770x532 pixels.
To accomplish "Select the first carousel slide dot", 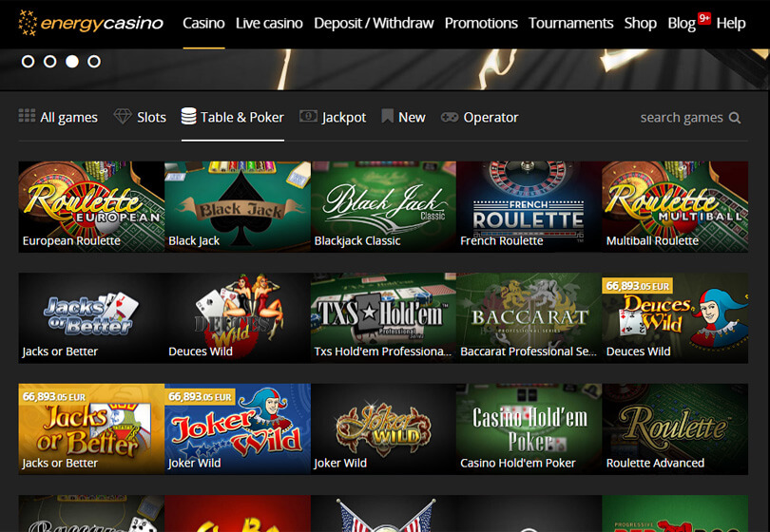I will tap(28, 62).
